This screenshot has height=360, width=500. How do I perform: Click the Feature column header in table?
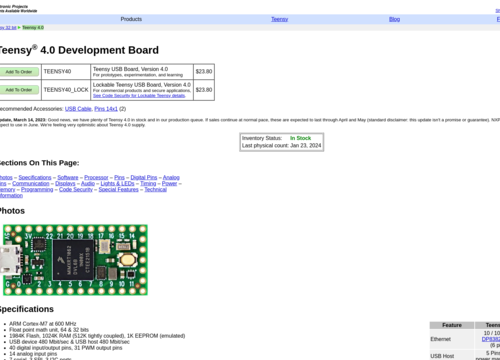click(x=452, y=325)
